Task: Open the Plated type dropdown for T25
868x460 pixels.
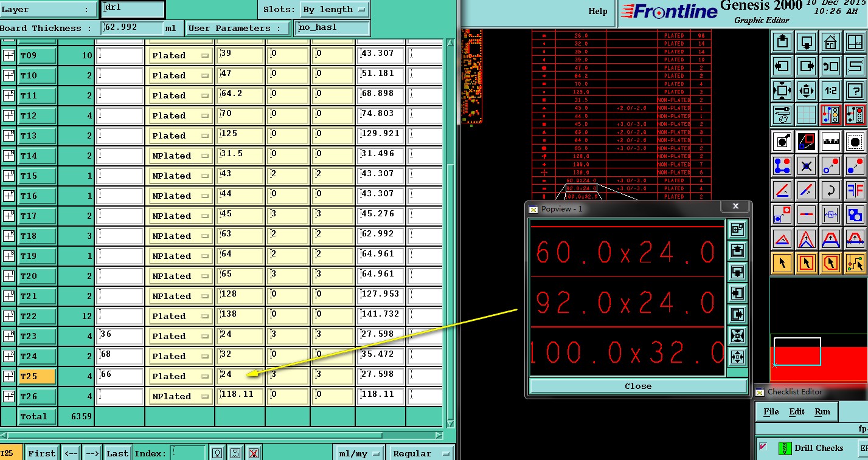Action: (x=181, y=376)
